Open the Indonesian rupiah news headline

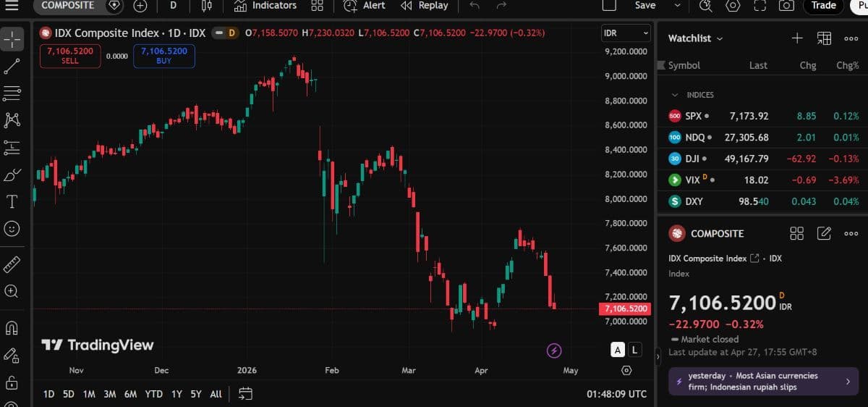coord(764,381)
